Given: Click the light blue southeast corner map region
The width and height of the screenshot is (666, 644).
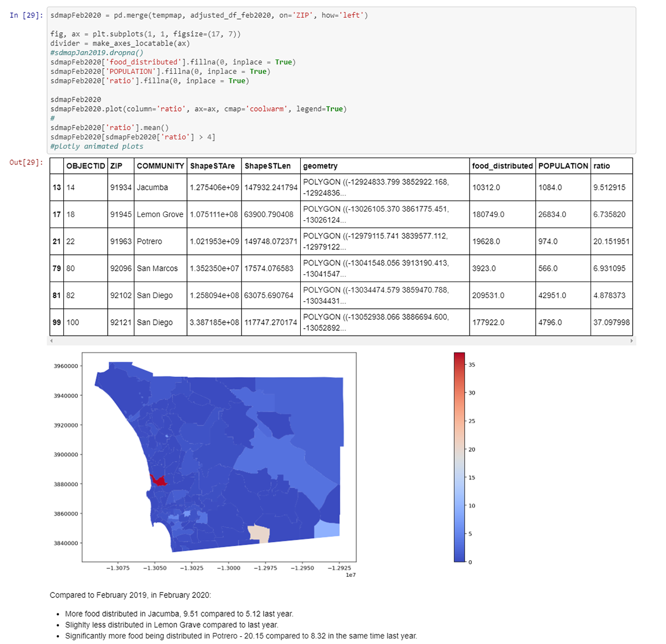Looking at the screenshot, I should point(327,529).
